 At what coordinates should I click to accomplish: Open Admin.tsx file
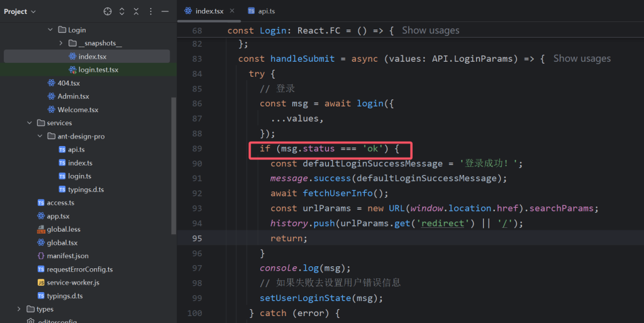(73, 96)
